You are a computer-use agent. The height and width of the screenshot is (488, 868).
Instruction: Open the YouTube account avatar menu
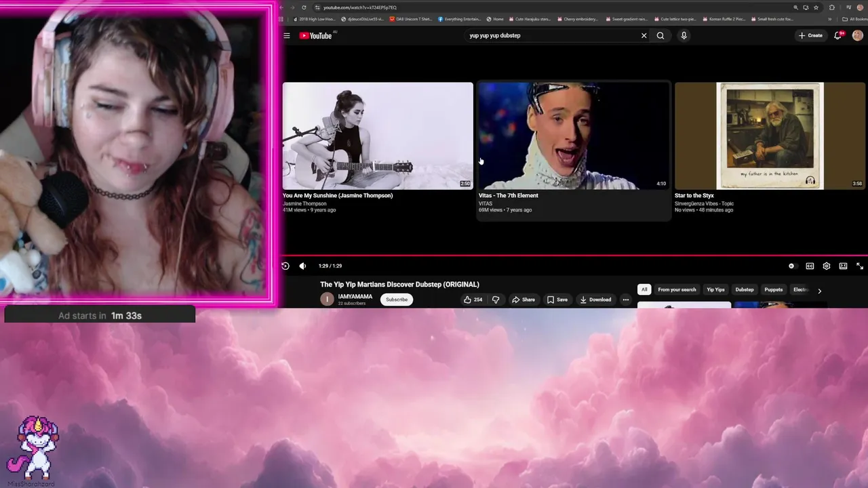pos(857,36)
